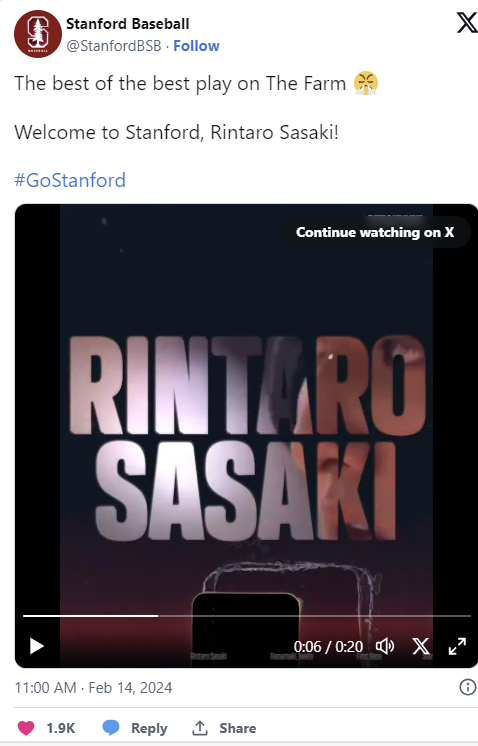Open the Stanford Baseball display name
The height and width of the screenshot is (746, 478).
click(127, 23)
